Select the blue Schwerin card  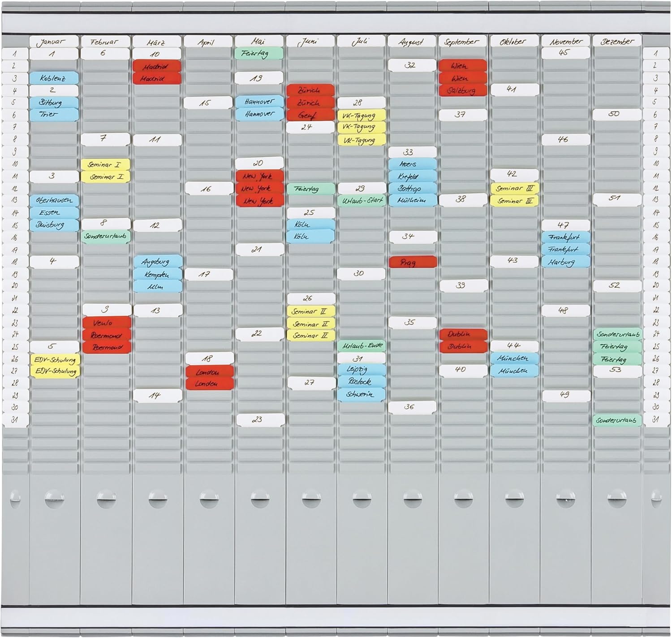361,394
